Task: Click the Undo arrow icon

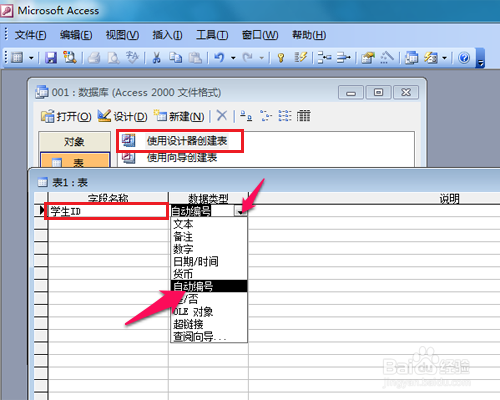Action: tap(219, 58)
